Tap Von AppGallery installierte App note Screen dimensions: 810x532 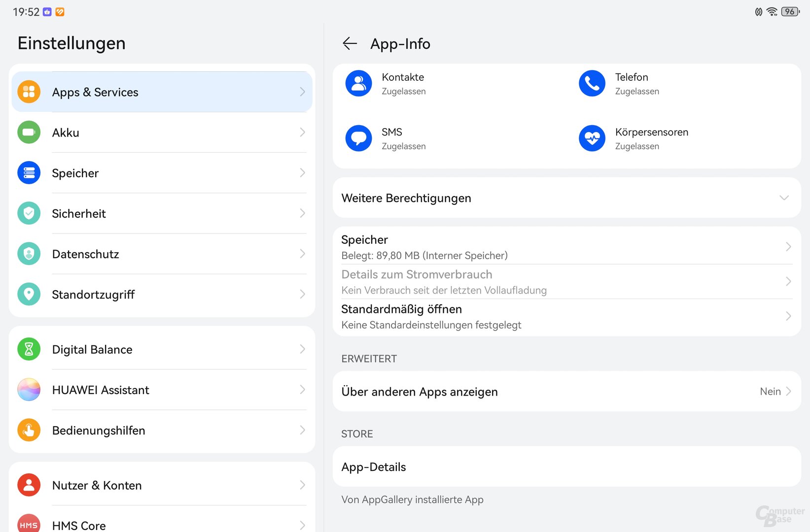412,499
